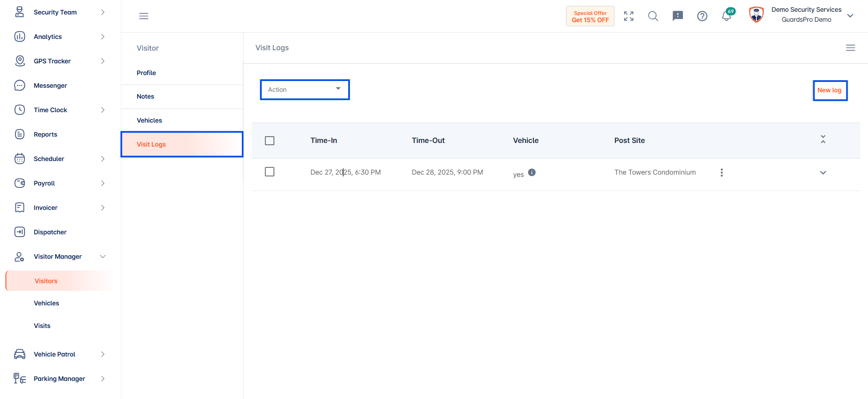Click the Parking Manager icon
This screenshot has height=399, width=868.
click(19, 379)
